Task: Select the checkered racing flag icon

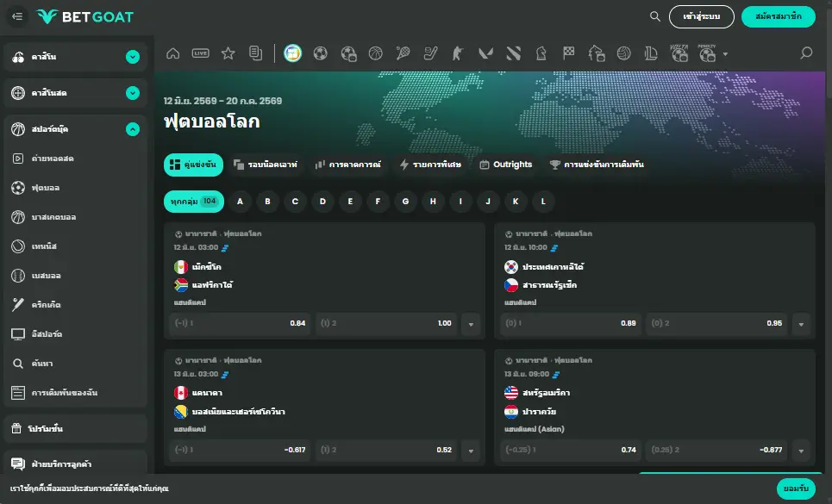Action: [569, 53]
